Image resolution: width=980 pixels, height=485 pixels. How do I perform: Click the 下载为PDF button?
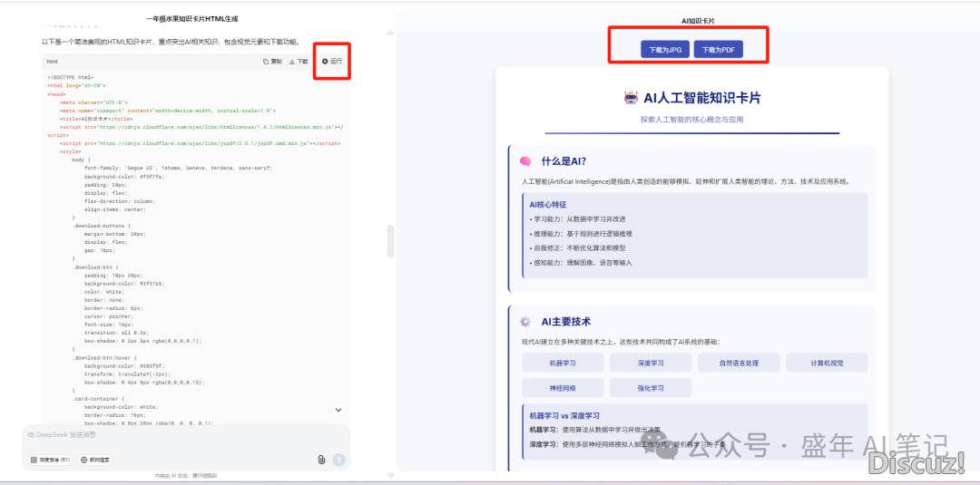click(718, 49)
